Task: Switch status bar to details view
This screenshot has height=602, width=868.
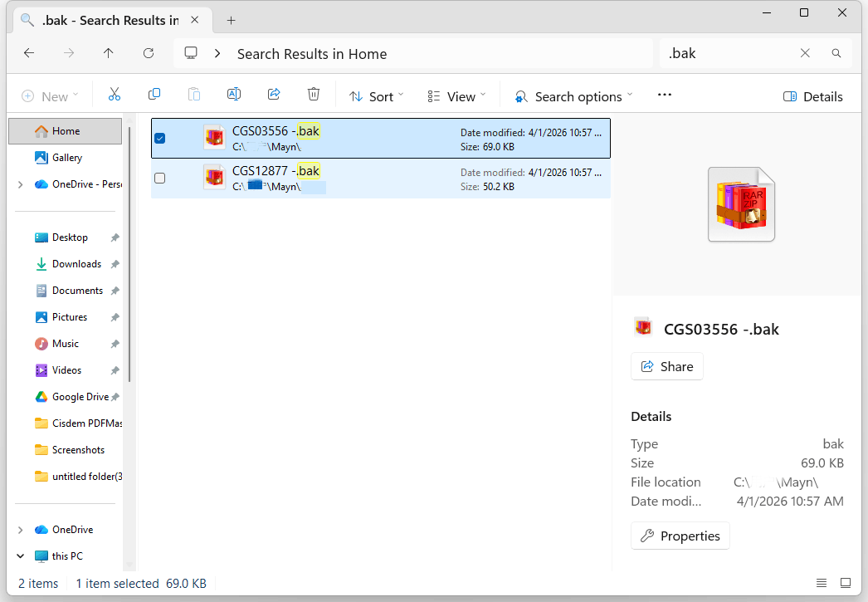Action: (822, 583)
